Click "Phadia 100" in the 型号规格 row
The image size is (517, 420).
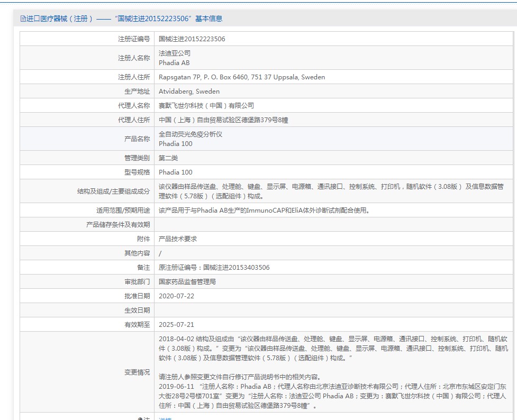pos(175,172)
